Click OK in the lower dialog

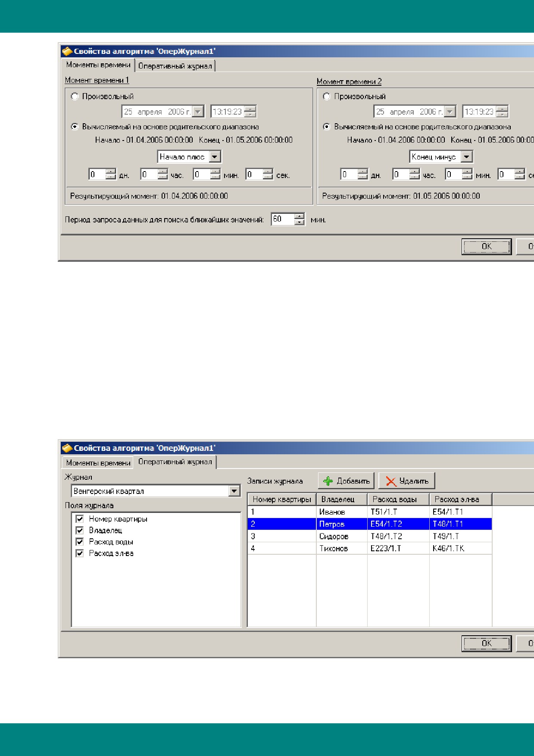pos(487,644)
